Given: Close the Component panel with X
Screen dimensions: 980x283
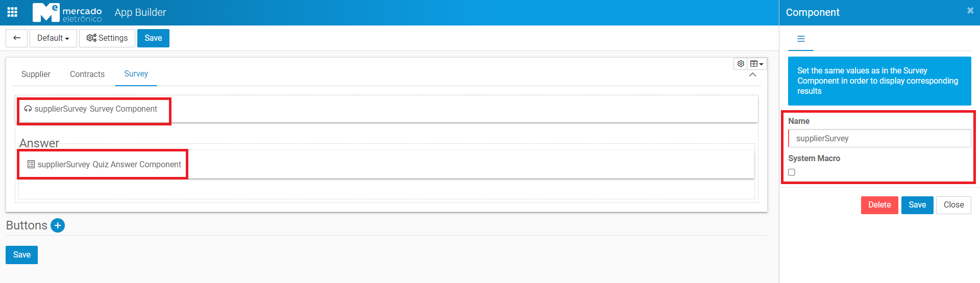Looking at the screenshot, I should (970, 11).
